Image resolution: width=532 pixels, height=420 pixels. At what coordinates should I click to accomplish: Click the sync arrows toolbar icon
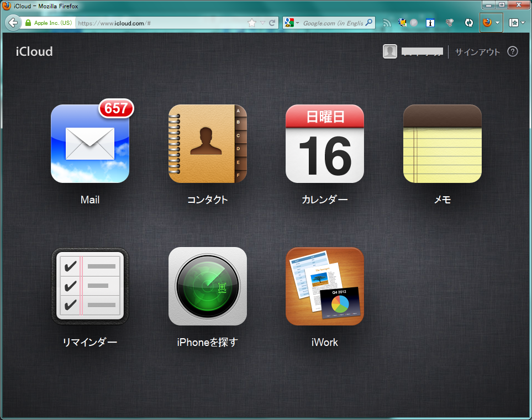(469, 23)
